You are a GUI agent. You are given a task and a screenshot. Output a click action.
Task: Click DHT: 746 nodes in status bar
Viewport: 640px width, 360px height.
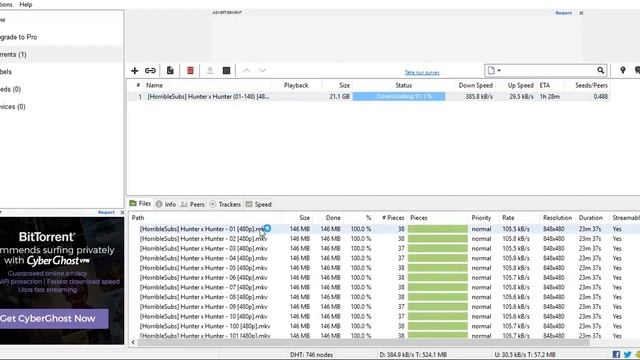click(311, 355)
